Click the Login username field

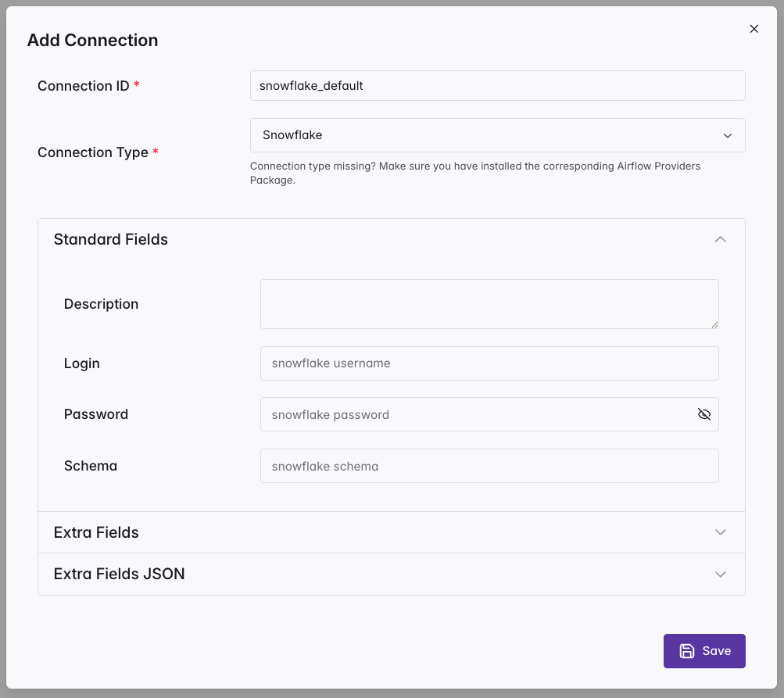pos(489,363)
